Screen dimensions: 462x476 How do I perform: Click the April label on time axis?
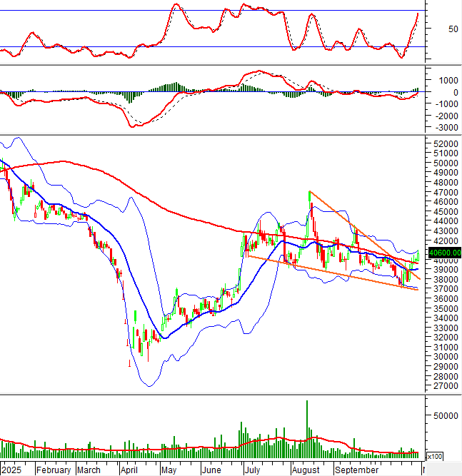[129, 470]
